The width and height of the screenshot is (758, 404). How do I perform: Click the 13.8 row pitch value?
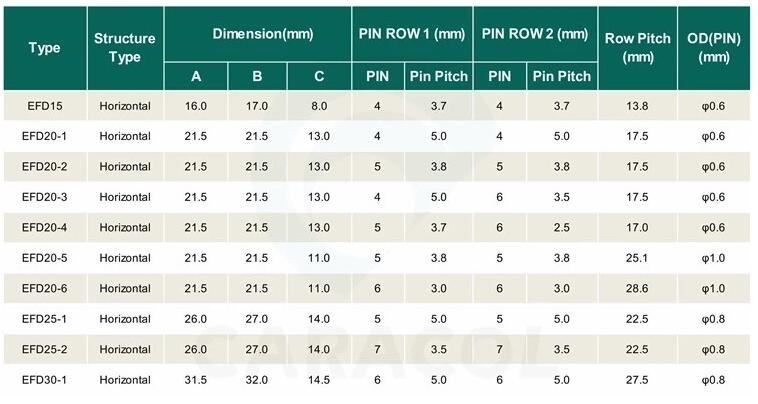click(637, 105)
